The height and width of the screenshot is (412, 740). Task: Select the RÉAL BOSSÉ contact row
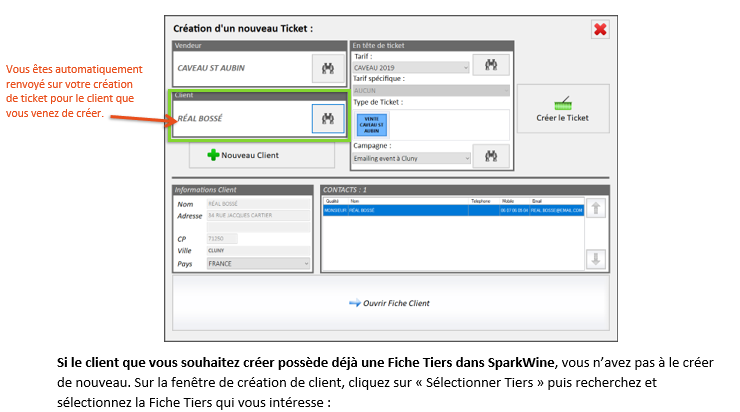point(450,211)
